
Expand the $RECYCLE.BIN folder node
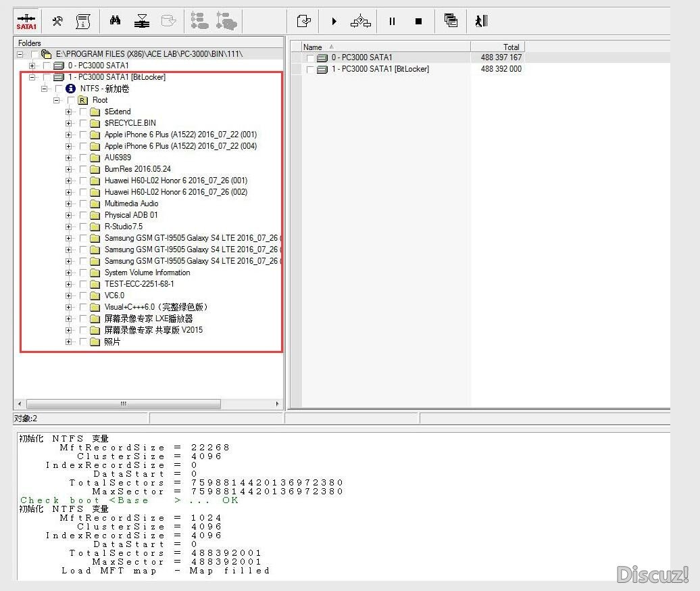[x=69, y=123]
